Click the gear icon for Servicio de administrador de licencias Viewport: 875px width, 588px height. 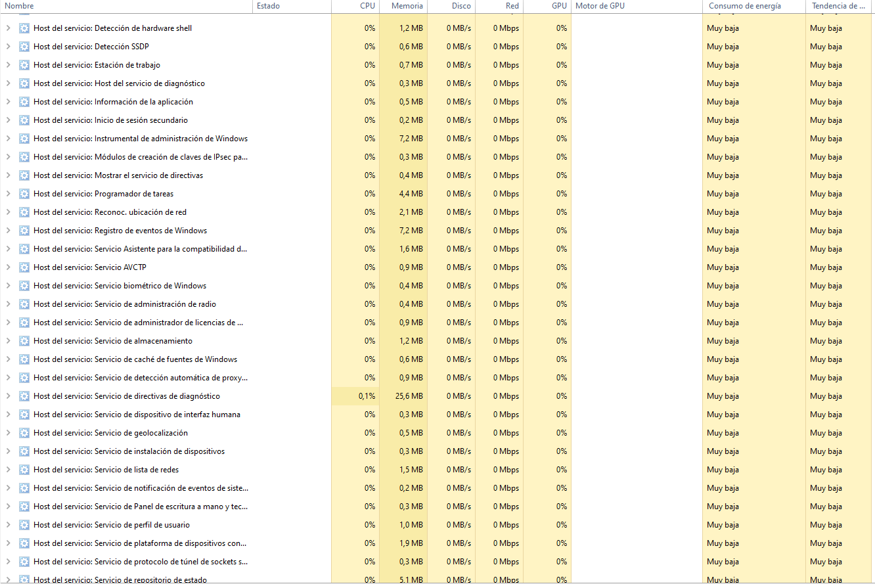[24, 323]
